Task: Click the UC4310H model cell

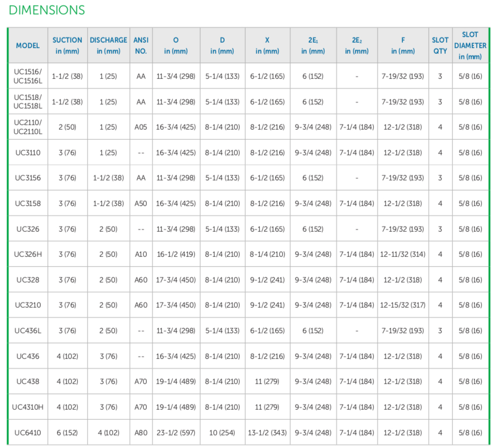Action: (28, 407)
